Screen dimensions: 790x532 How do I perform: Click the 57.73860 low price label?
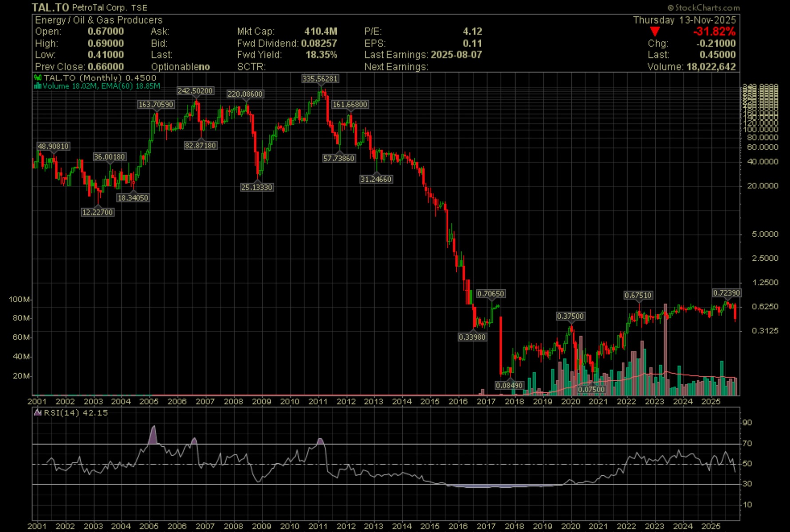339,158
